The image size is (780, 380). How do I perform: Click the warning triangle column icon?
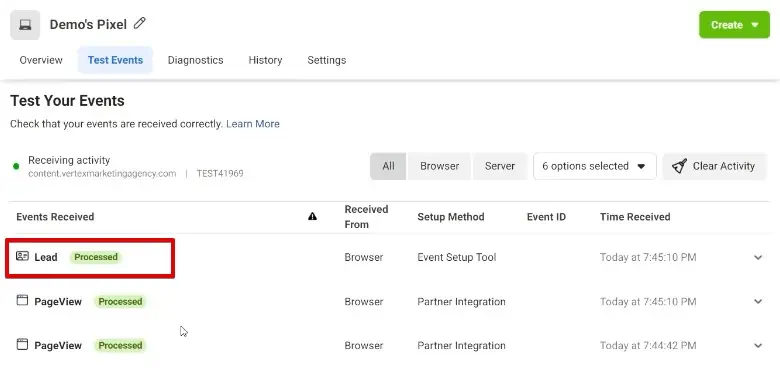click(312, 216)
